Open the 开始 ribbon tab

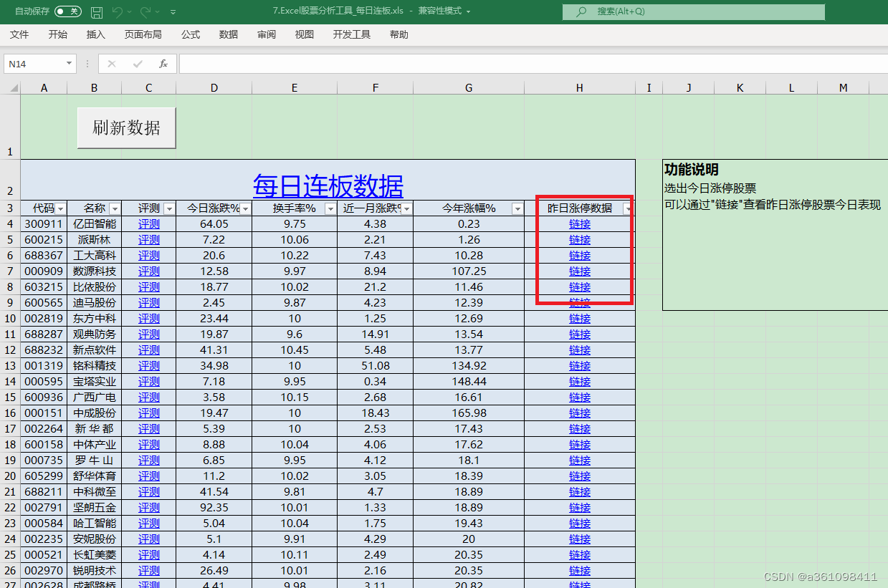(x=58, y=34)
